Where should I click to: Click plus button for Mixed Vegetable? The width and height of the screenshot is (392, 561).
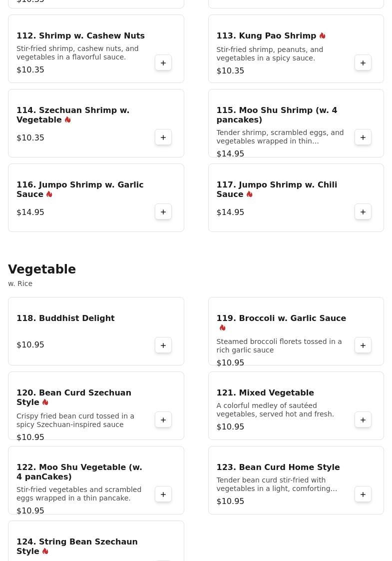click(x=363, y=420)
